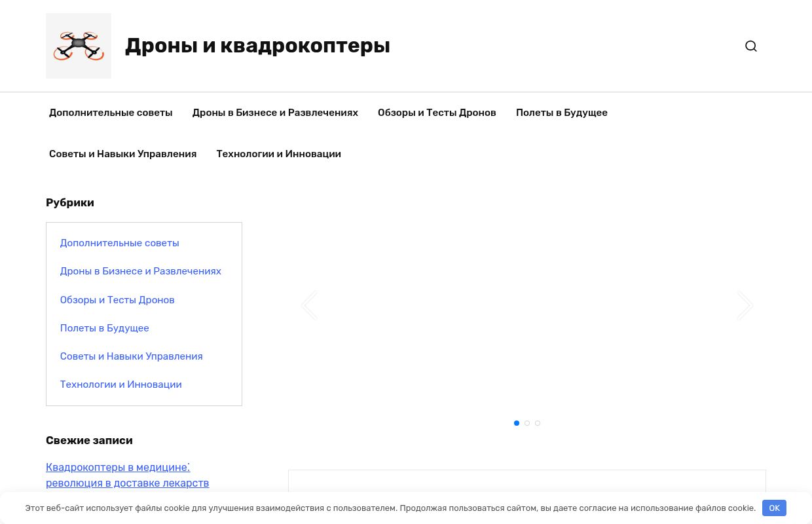Image resolution: width=812 pixels, height=524 pixels.
Task: Accept cookies with OK button
Action: 774,508
